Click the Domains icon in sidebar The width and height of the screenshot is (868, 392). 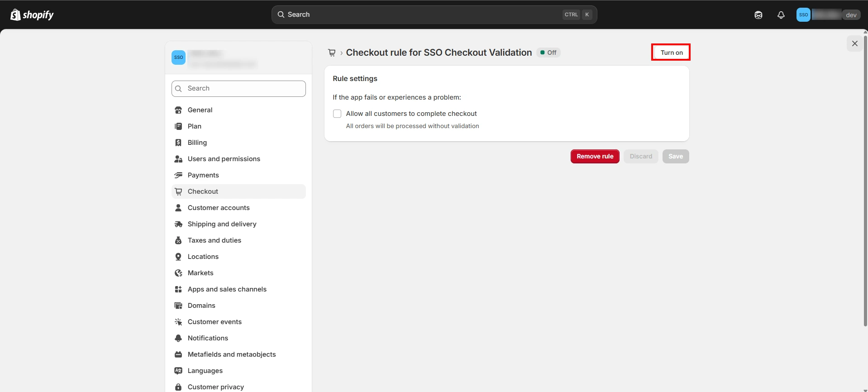coord(178,306)
